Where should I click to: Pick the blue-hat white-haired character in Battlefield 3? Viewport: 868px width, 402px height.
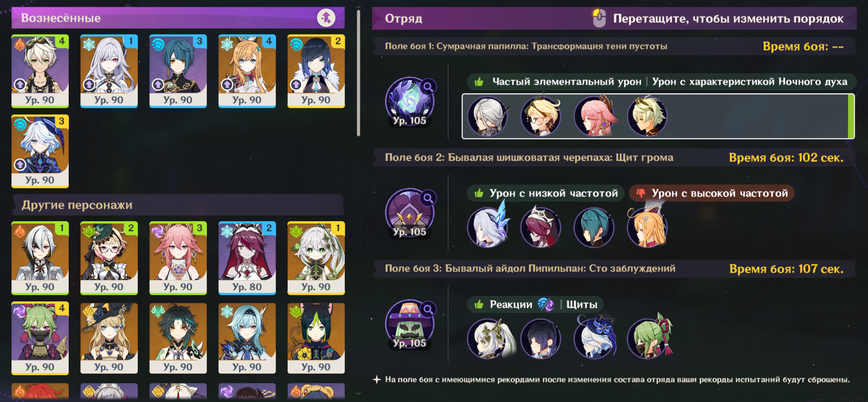coord(594,338)
